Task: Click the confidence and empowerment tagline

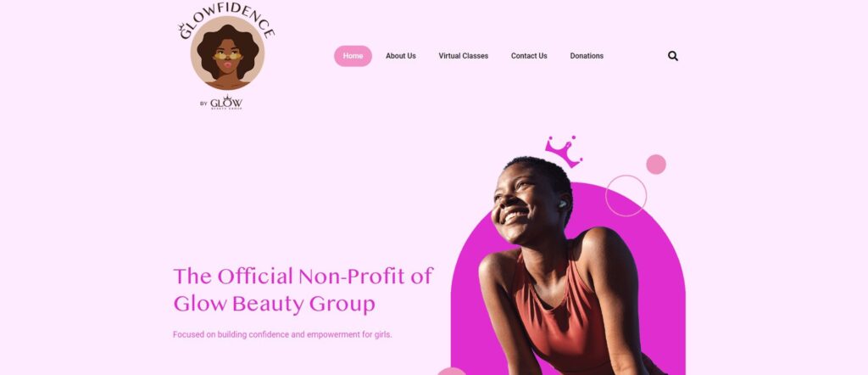Action: [282, 334]
